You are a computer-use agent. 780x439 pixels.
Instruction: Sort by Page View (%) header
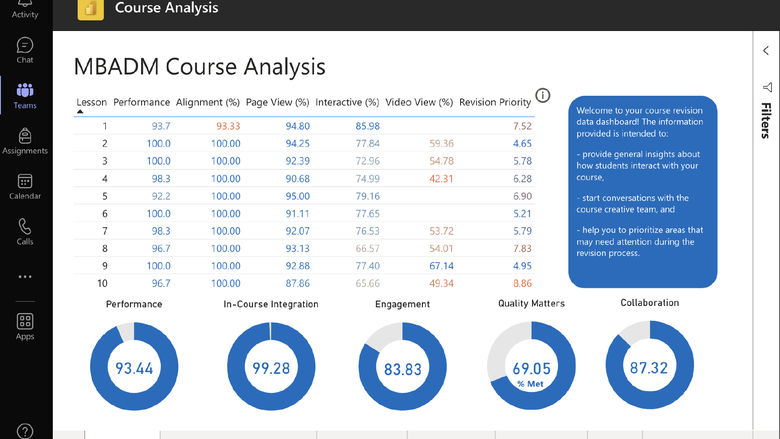pos(278,102)
